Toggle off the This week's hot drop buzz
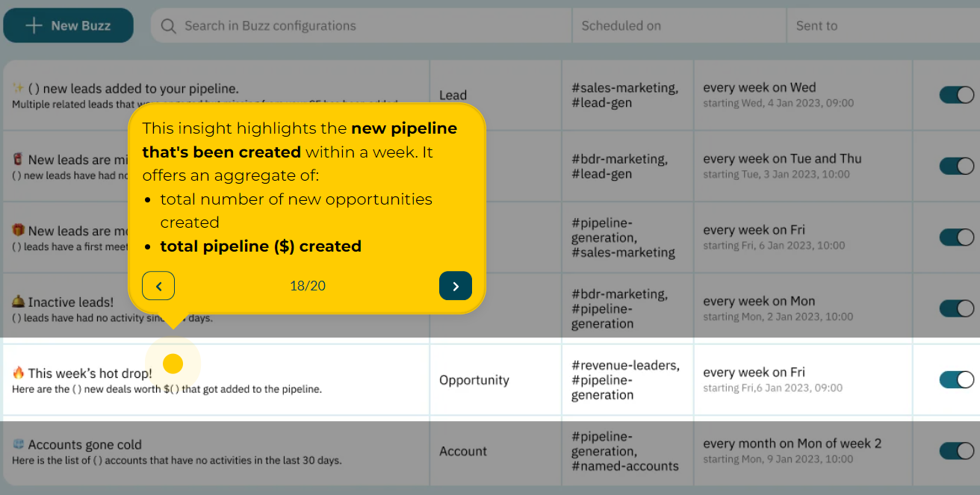Image resolution: width=980 pixels, height=495 pixels. (x=956, y=379)
